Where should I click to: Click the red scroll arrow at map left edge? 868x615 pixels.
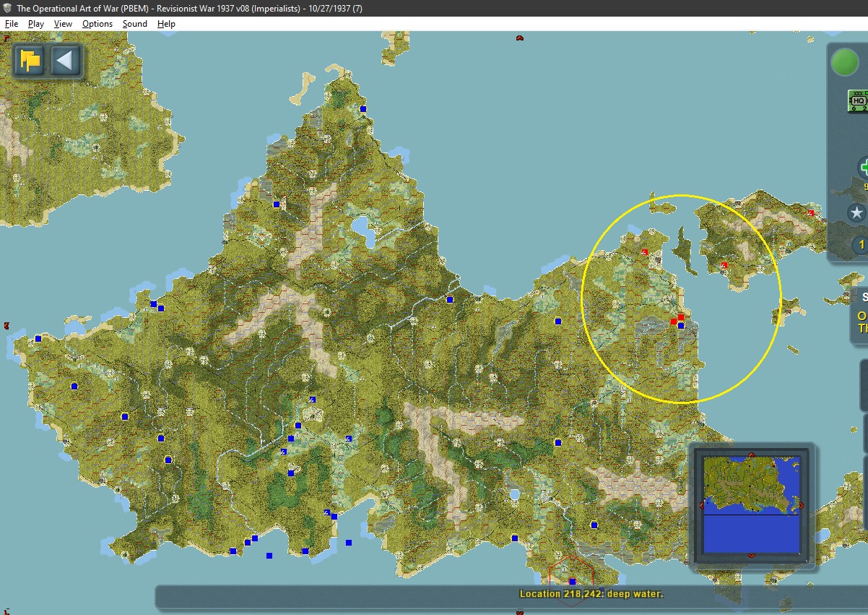click(6, 326)
